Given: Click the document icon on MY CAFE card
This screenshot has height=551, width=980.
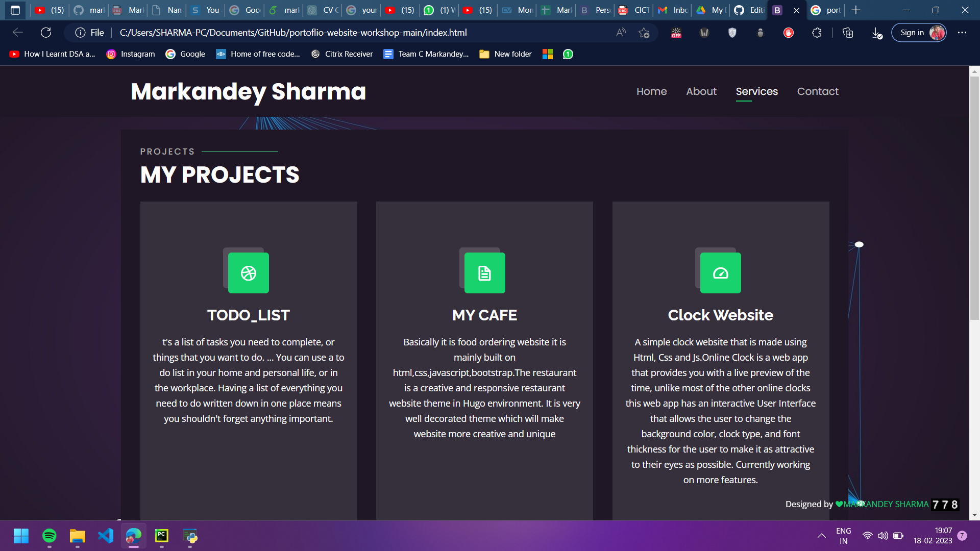Looking at the screenshot, I should (x=484, y=273).
